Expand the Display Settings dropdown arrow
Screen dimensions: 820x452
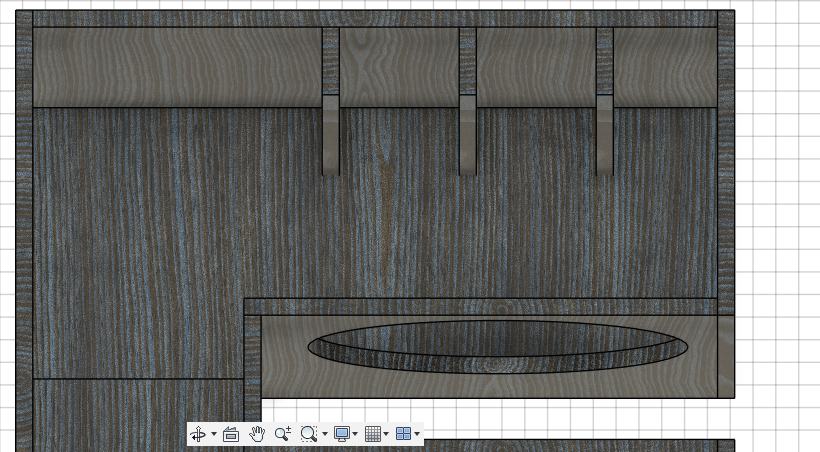point(355,434)
